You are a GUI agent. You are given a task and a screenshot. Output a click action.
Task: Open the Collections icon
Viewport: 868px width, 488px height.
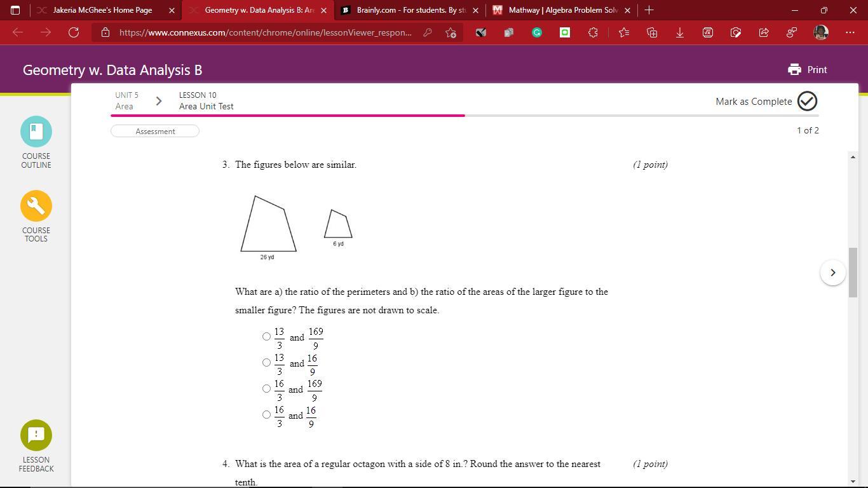(651, 32)
